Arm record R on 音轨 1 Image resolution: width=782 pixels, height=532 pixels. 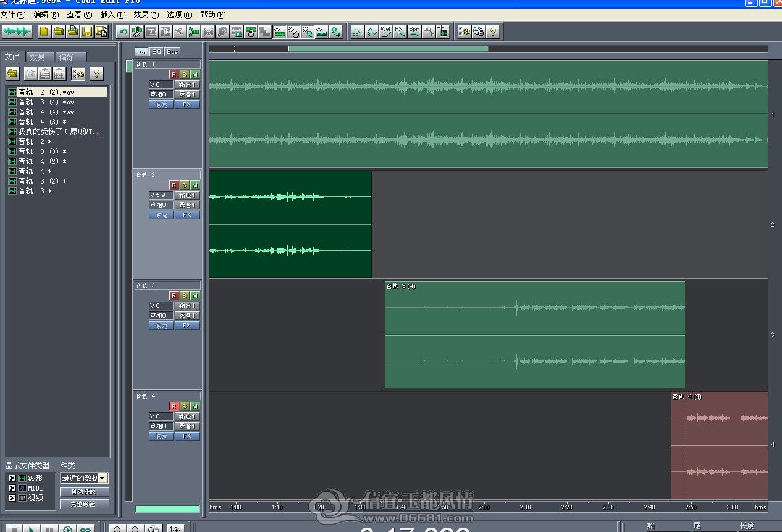point(174,75)
